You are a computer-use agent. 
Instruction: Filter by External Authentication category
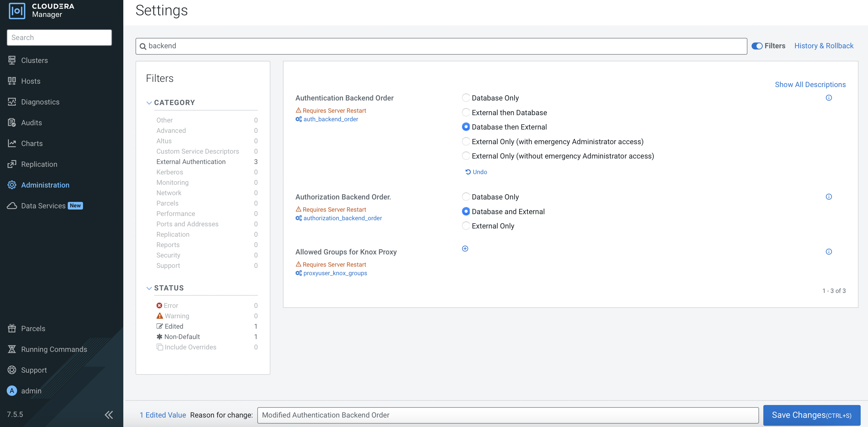pos(191,162)
